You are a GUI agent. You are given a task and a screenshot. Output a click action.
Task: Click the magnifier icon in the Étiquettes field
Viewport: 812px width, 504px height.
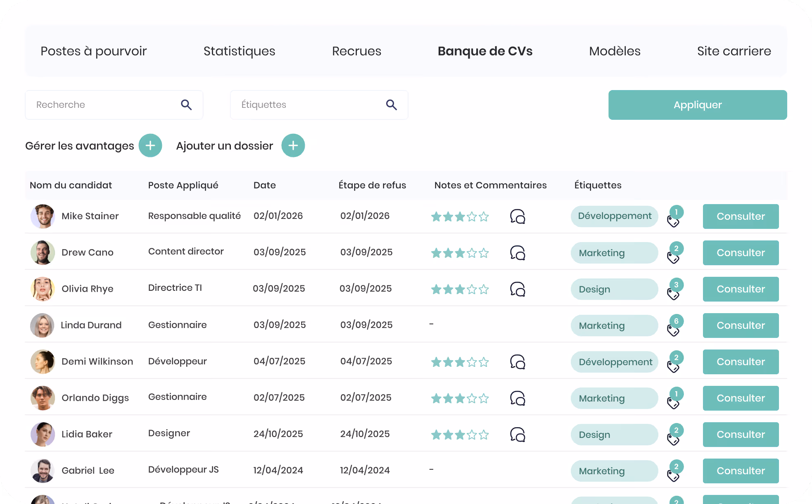click(x=392, y=105)
